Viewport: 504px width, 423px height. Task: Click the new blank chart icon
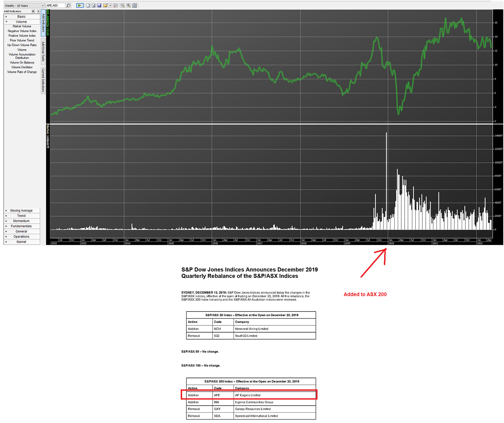(x=88, y=6)
